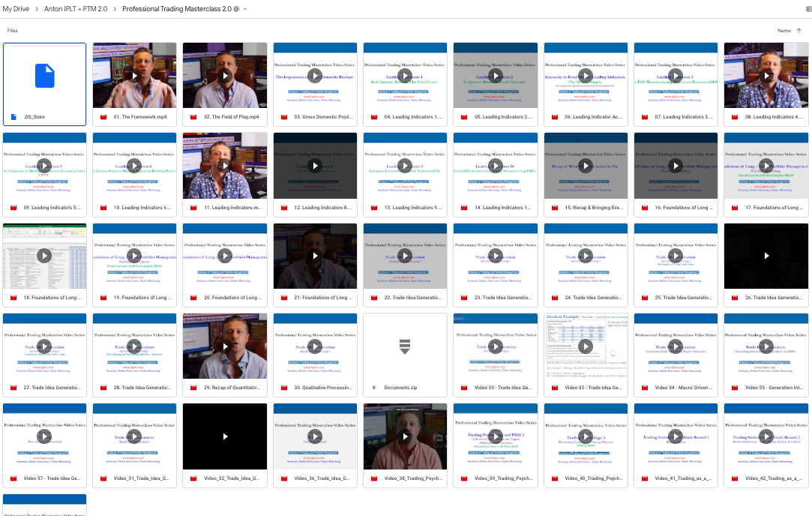Click the play icon on Video_38_Trading_Psych thumbnail
812x516 pixels.
405,436
